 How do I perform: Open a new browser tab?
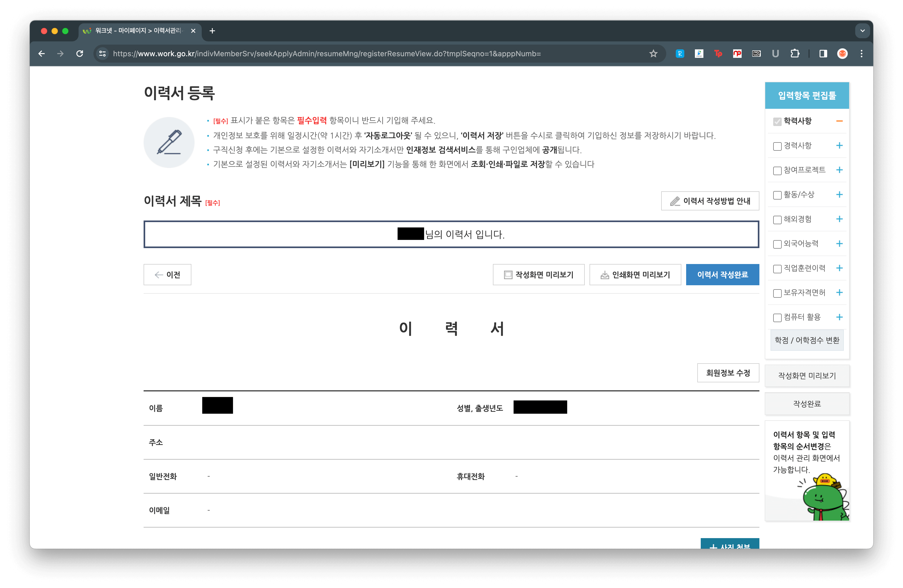click(x=212, y=31)
